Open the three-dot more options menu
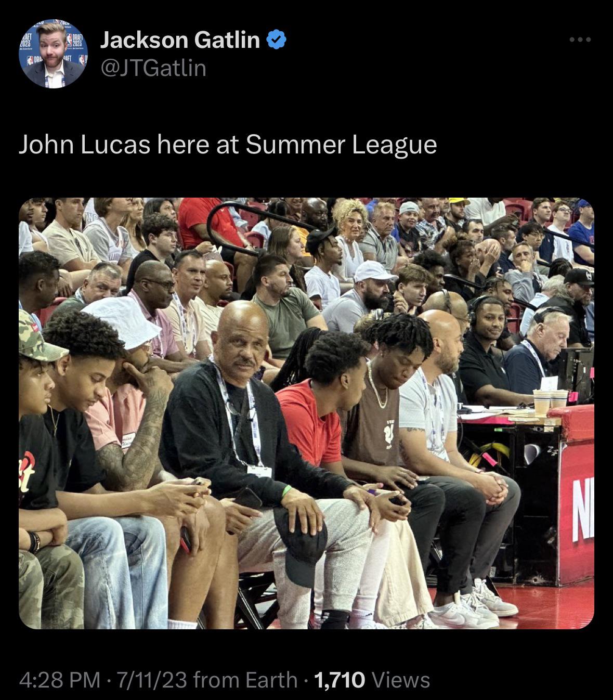Viewport: 613px width, 700px height. pyautogui.click(x=580, y=40)
